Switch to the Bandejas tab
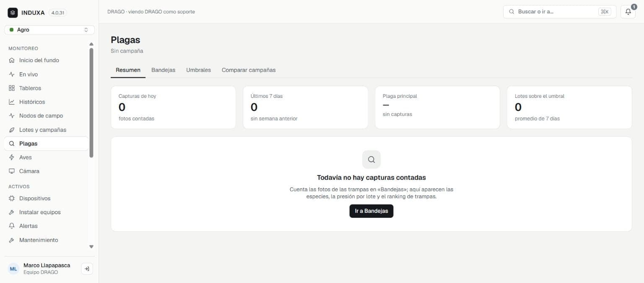 click(x=164, y=70)
